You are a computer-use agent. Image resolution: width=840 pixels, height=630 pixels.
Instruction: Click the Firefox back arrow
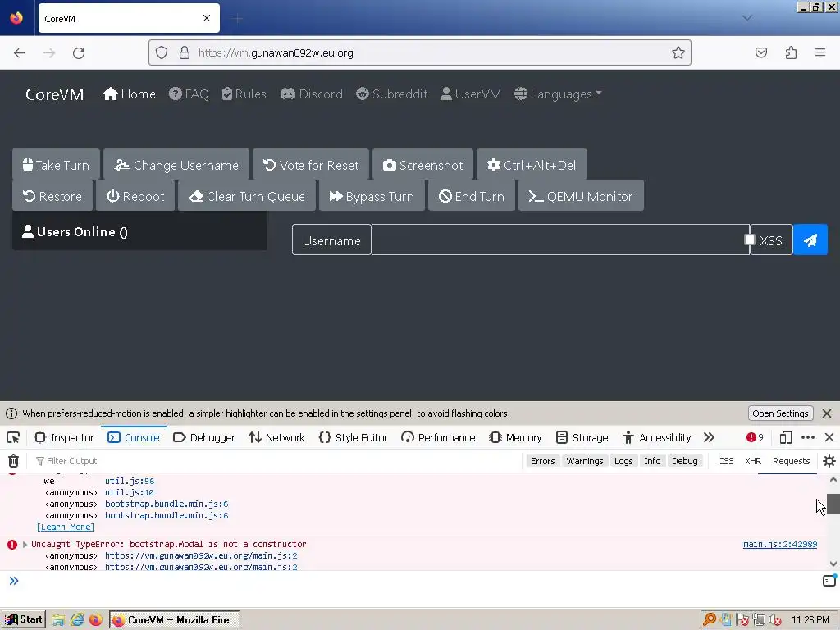pyautogui.click(x=20, y=52)
